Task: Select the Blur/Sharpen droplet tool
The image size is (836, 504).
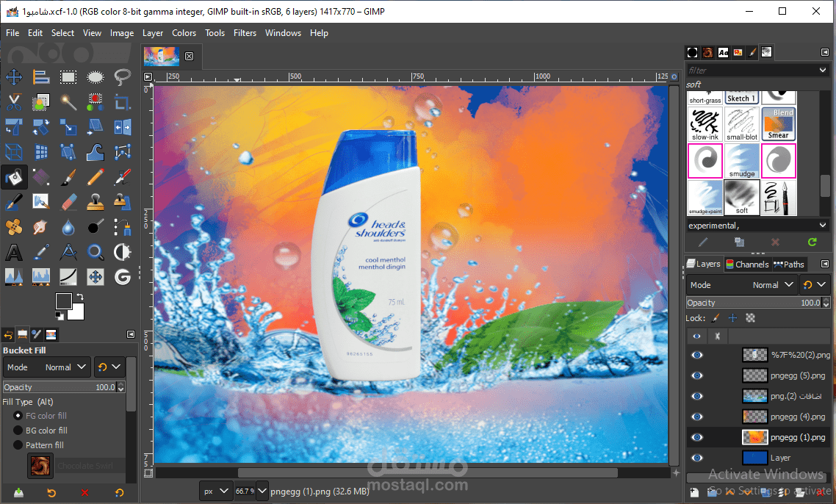Action: click(68, 227)
